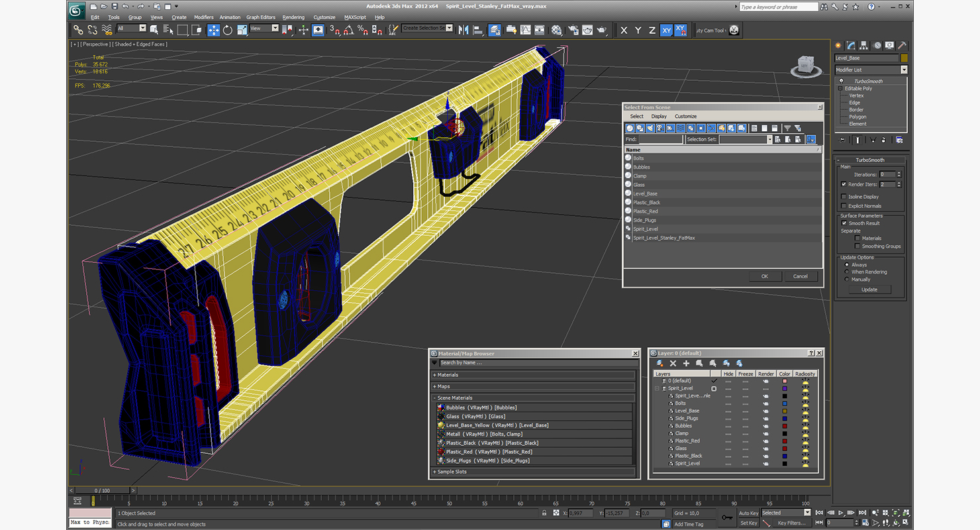
Task: Click the Set Key button
Action: click(x=748, y=523)
